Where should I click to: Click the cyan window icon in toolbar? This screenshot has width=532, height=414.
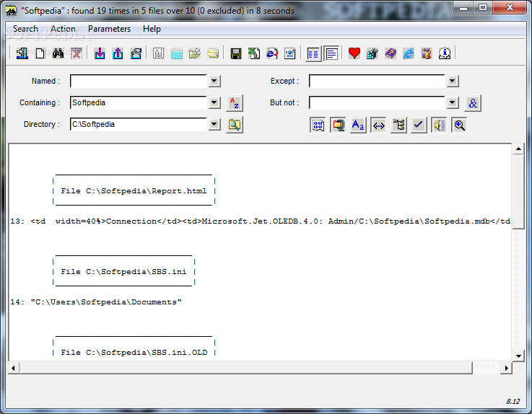pyautogui.click(x=177, y=53)
